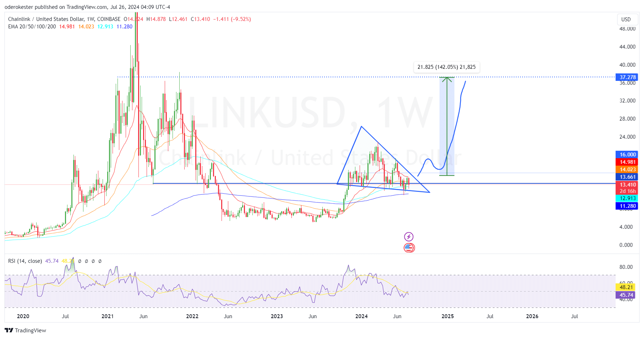The image size is (644, 338).
Task: Select the EMA 20/50/100/200 indicator legend
Action: tap(32, 27)
